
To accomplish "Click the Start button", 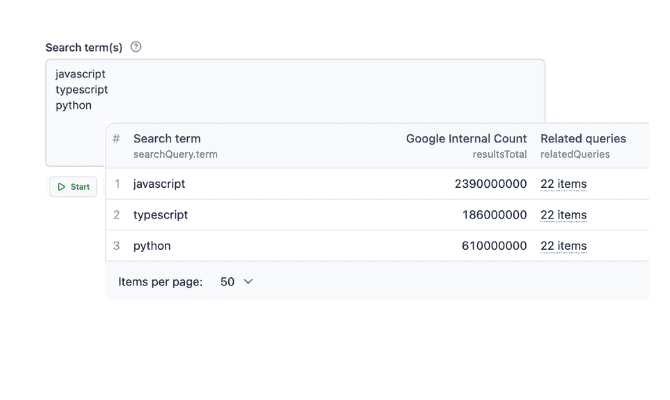I will pyautogui.click(x=73, y=187).
